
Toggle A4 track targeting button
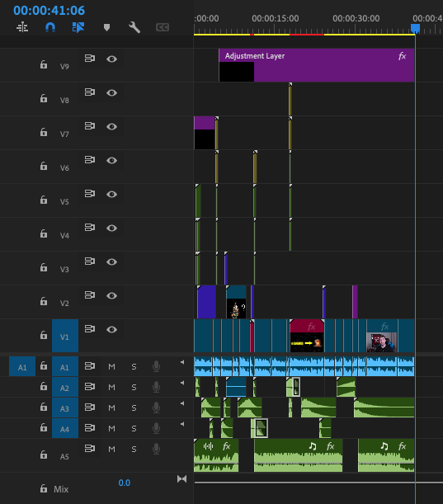coord(65,428)
